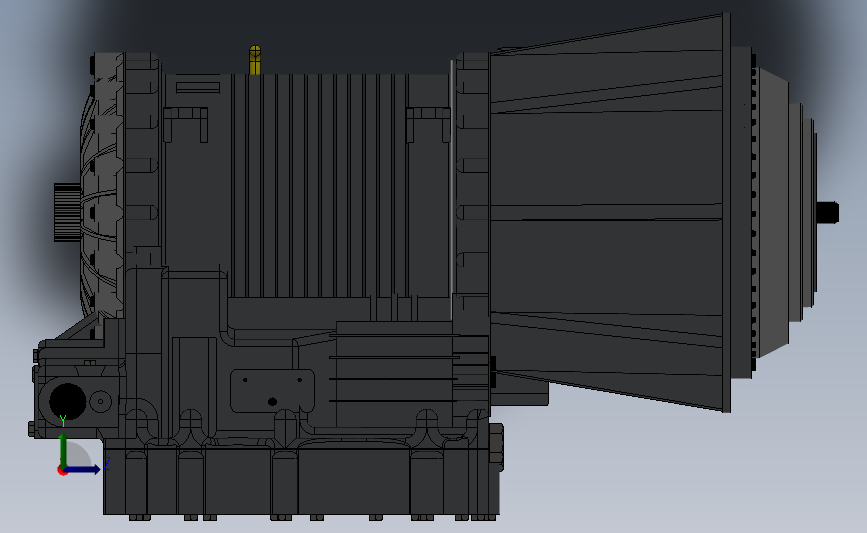Select the vertically ribbed center housing section
This screenshot has height=533, width=867.
320,185
